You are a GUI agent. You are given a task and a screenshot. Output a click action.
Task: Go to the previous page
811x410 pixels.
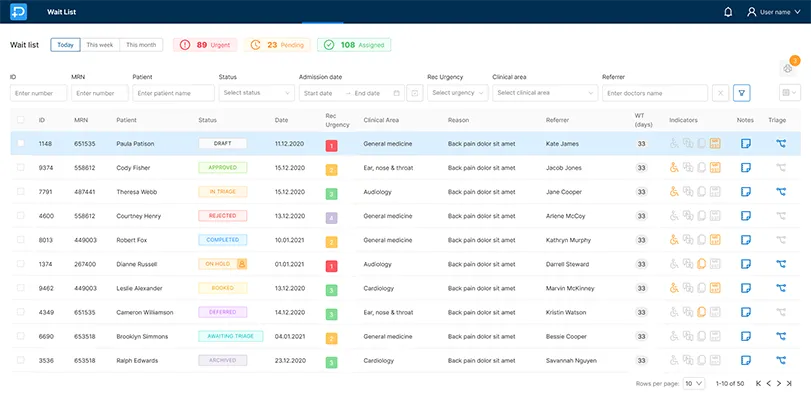click(x=769, y=384)
